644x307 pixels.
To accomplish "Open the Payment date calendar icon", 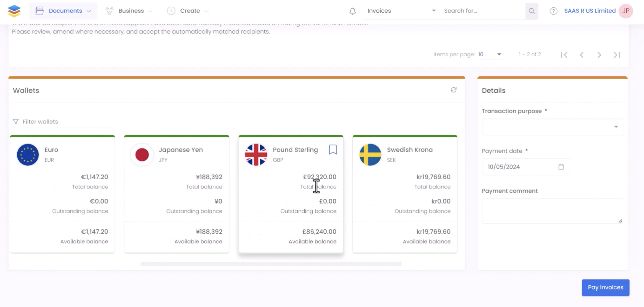I will pos(561,167).
